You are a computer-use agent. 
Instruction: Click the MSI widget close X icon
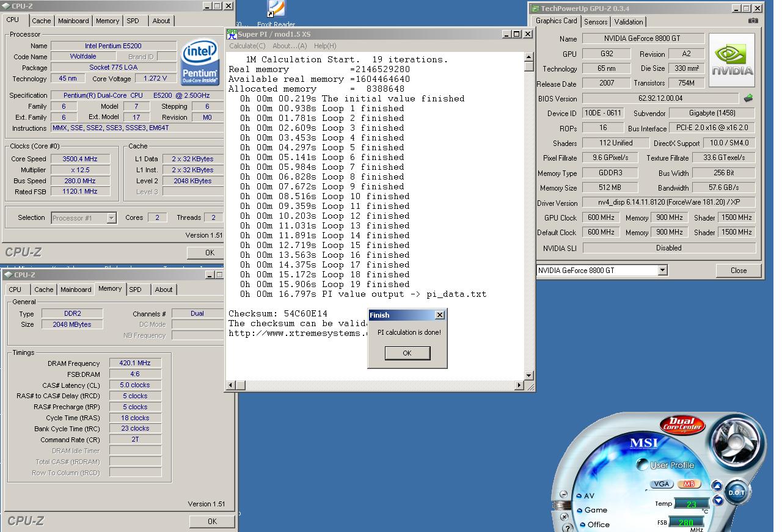(x=565, y=517)
